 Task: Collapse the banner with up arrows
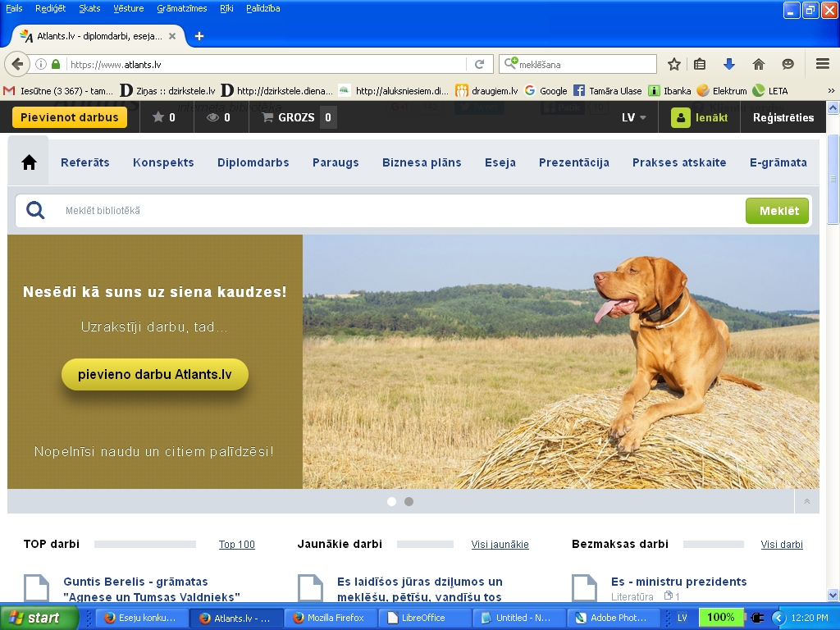coord(806,501)
